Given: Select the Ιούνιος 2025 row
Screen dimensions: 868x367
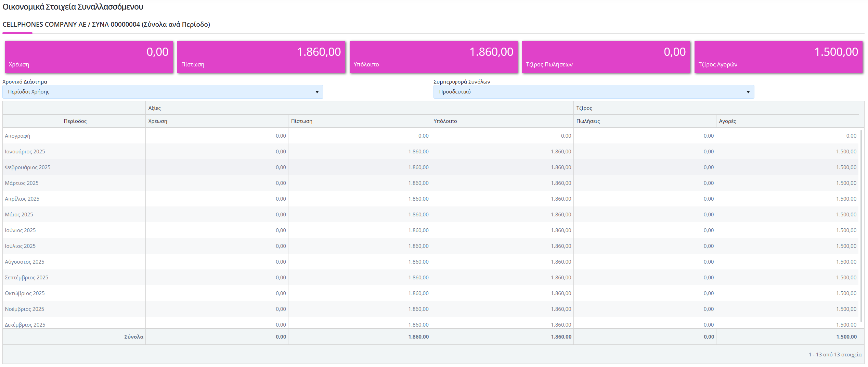Looking at the screenshot, I should [x=431, y=230].
